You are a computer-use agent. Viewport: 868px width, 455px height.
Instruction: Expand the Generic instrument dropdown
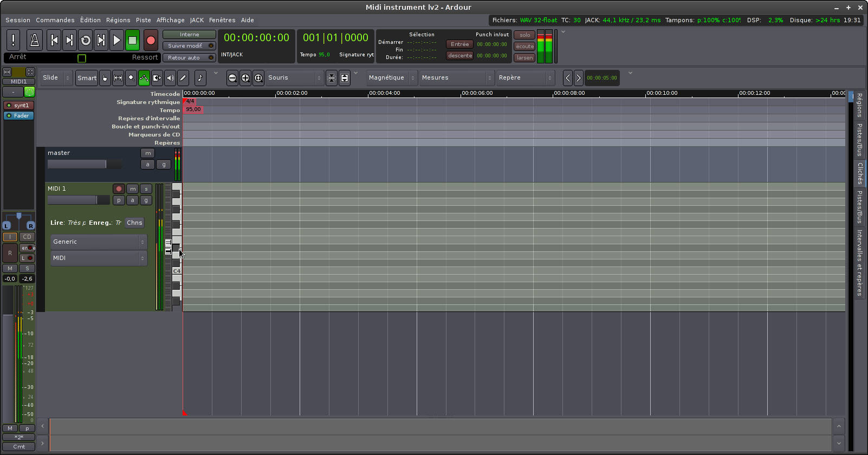[x=99, y=242]
